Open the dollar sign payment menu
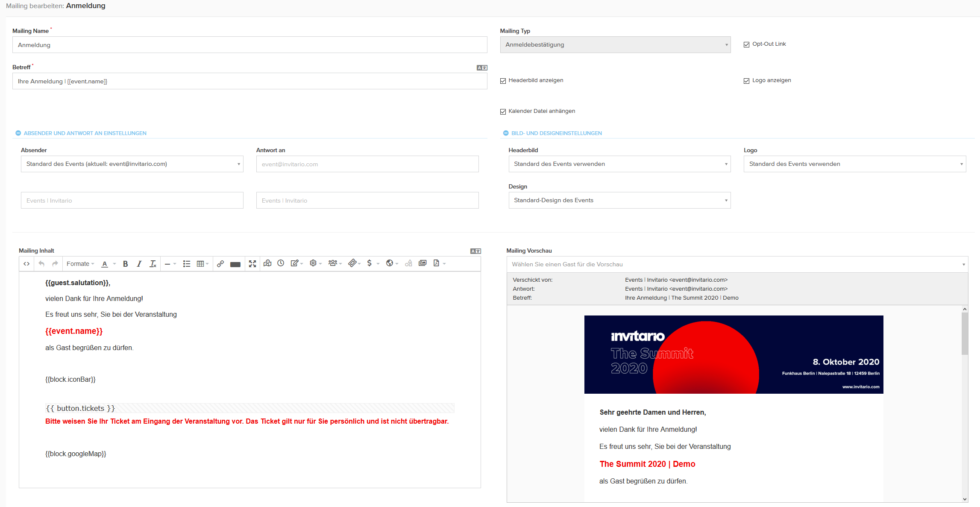The width and height of the screenshot is (980, 507). tap(372, 263)
